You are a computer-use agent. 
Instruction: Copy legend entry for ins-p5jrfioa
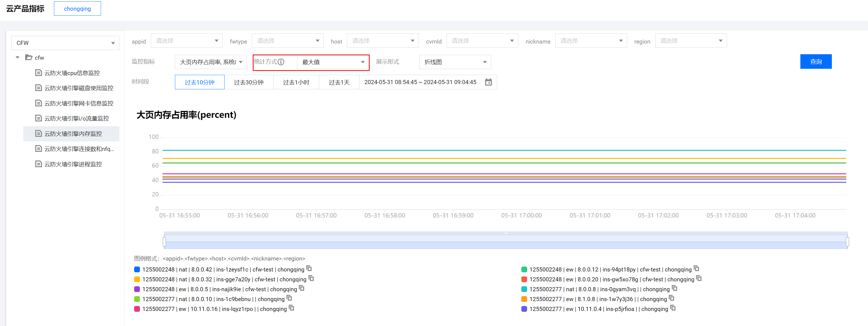(672, 308)
